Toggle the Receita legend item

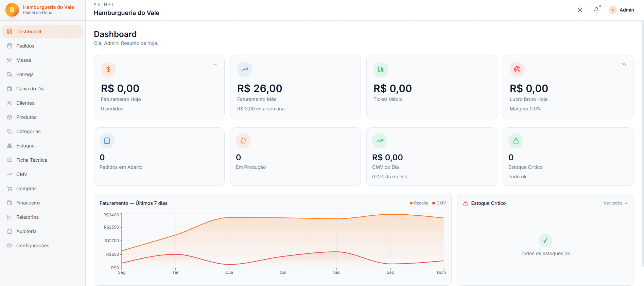[419, 203]
